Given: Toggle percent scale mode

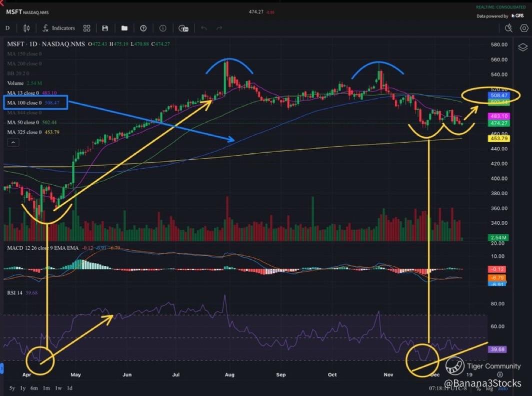Looking at the screenshot, I should 478,388.
